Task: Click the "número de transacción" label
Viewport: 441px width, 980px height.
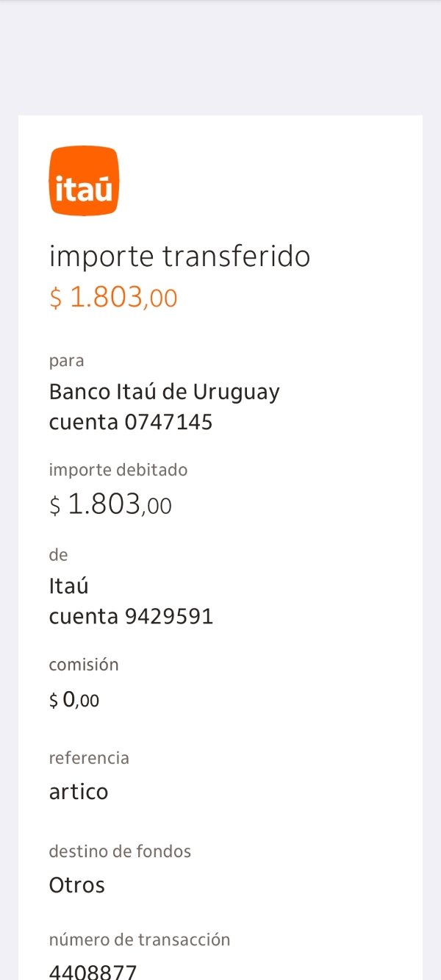Action: 140,940
